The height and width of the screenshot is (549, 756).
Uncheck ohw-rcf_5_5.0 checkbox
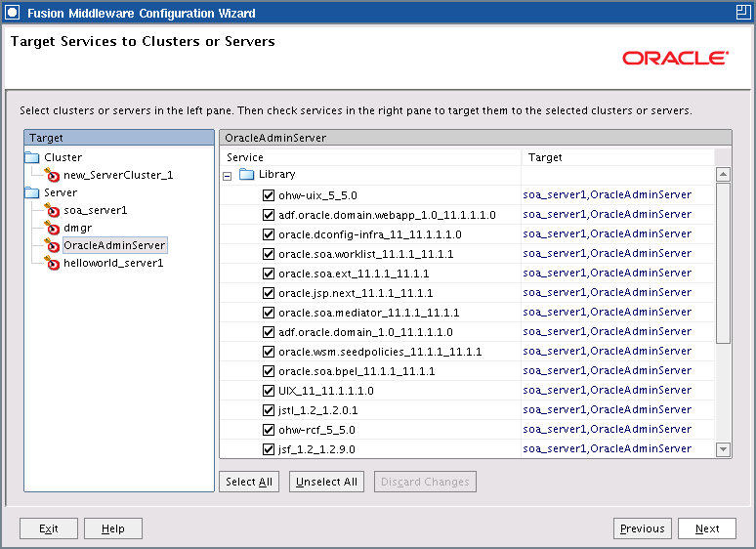pyautogui.click(x=269, y=430)
